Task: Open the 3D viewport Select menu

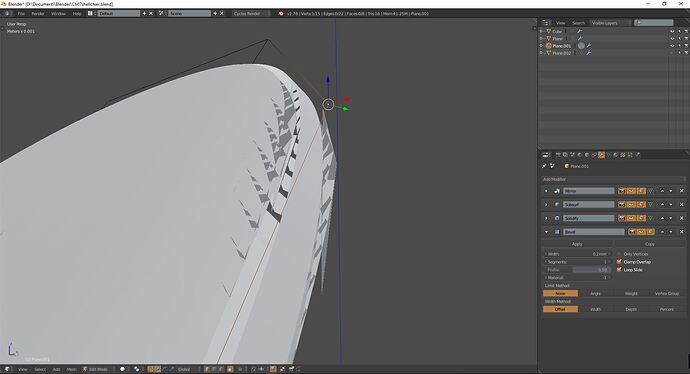Action: (40, 369)
